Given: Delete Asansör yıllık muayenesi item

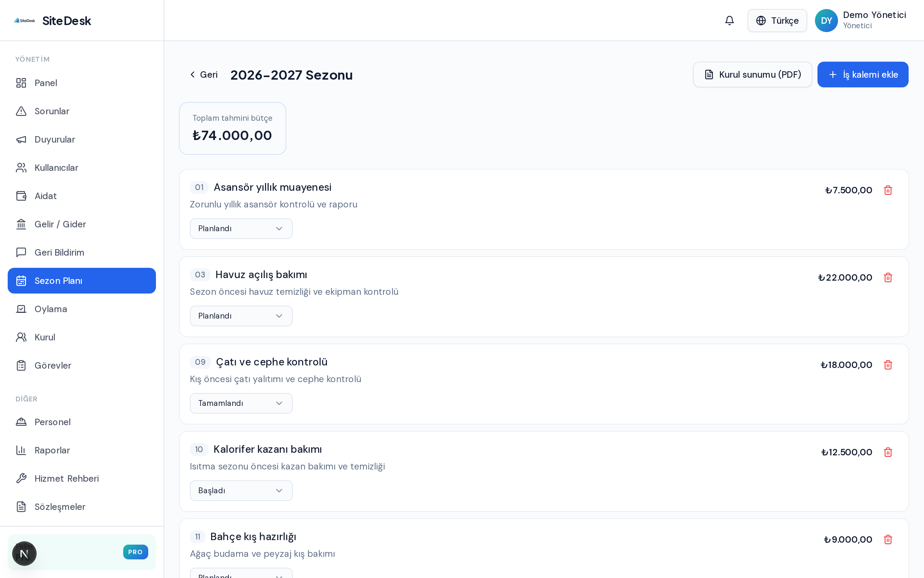Looking at the screenshot, I should (x=888, y=190).
